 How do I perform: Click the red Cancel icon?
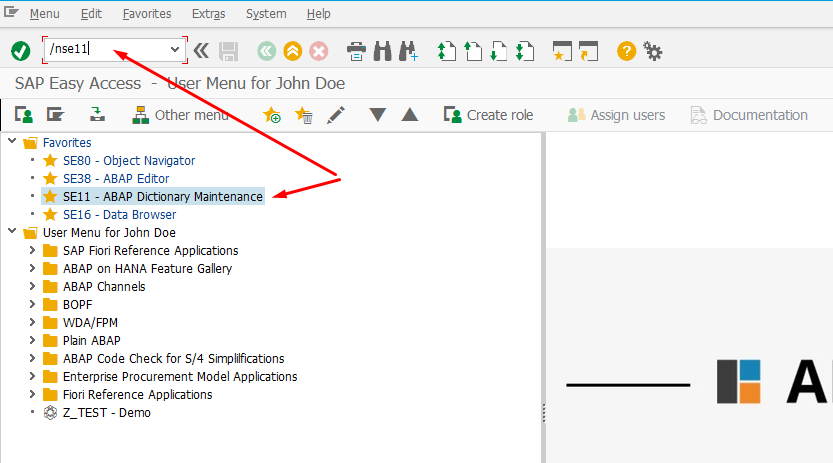pos(319,52)
